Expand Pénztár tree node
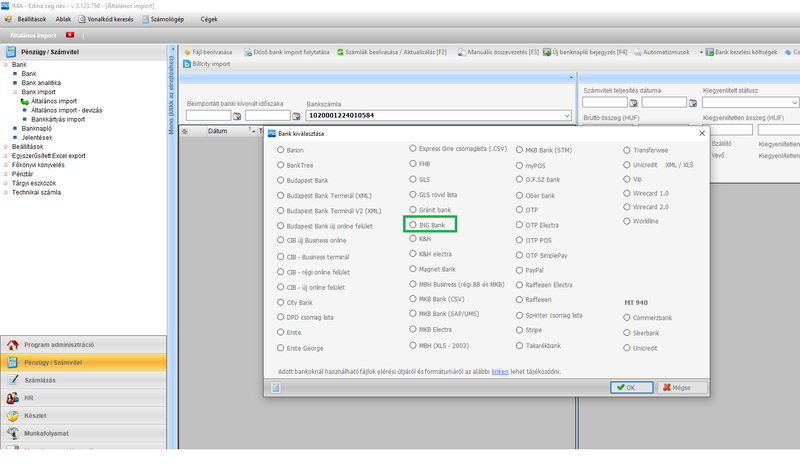This screenshot has height=465, width=800. pyautogui.click(x=6, y=175)
